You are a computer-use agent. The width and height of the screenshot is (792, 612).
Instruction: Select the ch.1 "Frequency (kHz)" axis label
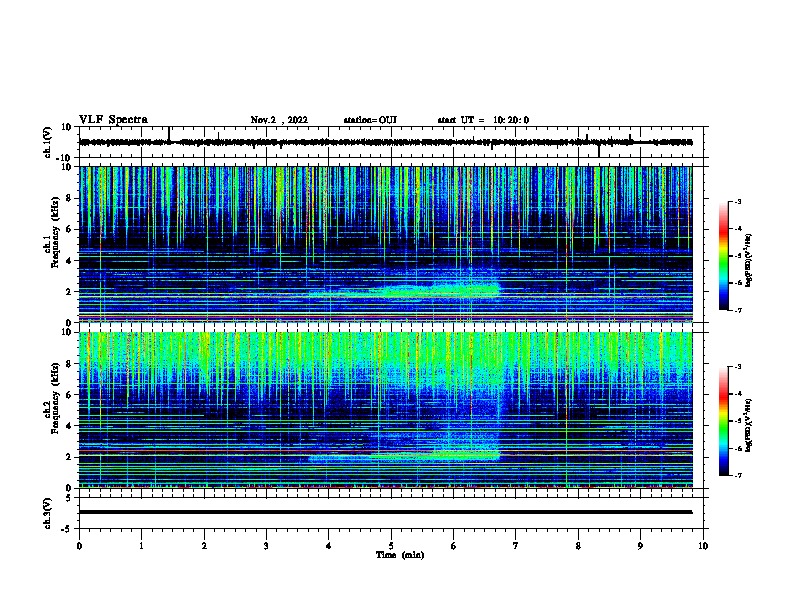click(55, 233)
